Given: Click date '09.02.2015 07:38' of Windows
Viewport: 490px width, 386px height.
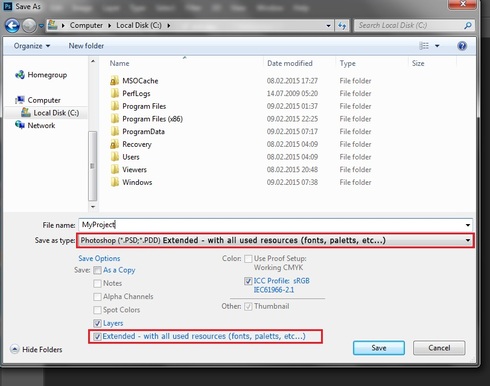Looking at the screenshot, I should [292, 182].
